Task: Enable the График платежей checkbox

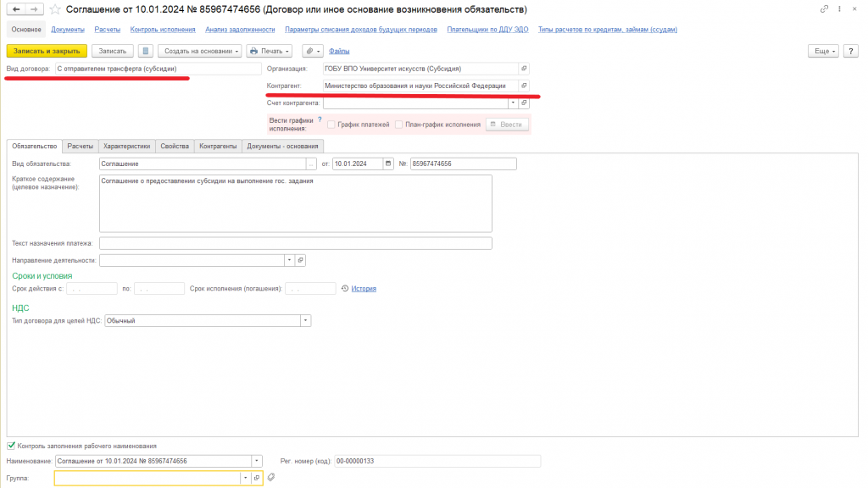Action: coord(331,125)
